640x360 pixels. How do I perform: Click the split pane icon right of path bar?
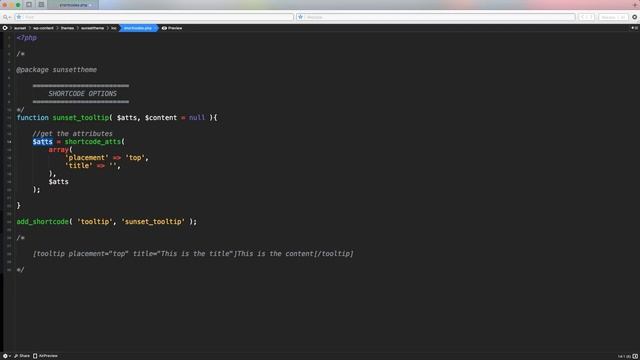634,28
